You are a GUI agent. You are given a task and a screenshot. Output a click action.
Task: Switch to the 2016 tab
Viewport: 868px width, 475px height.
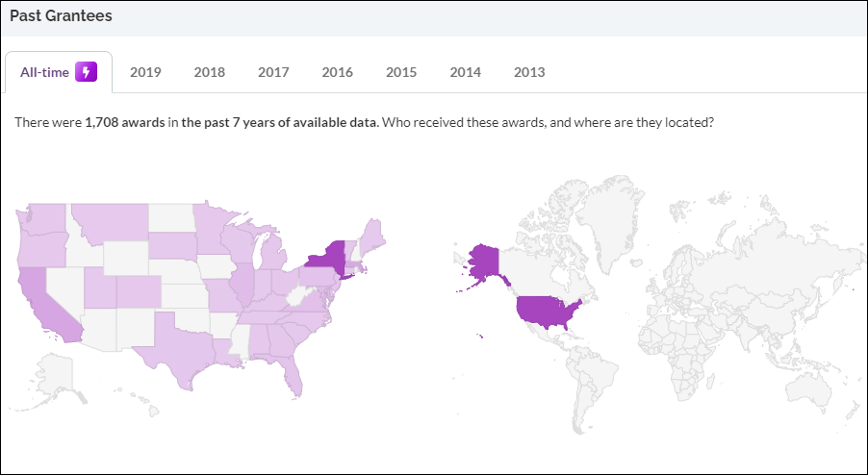[337, 72]
